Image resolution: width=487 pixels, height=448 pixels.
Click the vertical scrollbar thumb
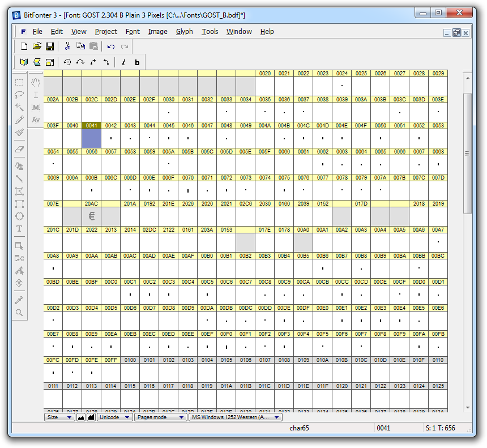click(x=467, y=153)
